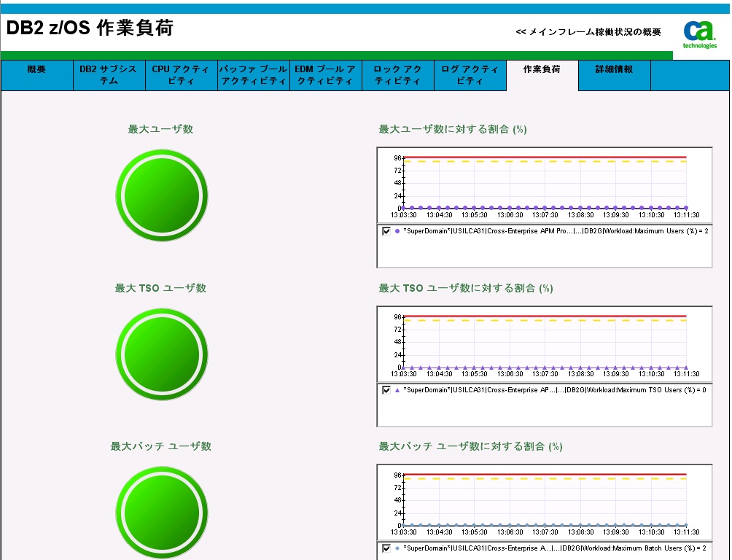Disable the Maximum TSO Users legend checkbox

[385, 392]
